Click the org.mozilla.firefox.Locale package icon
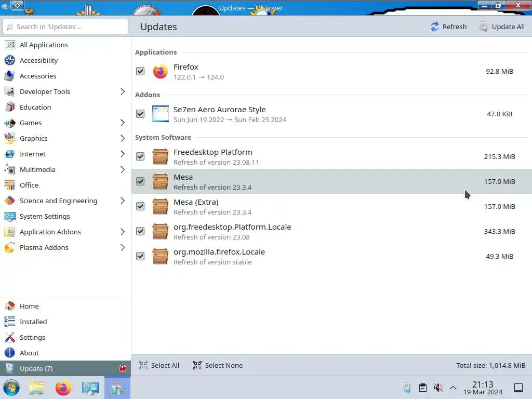The height and width of the screenshot is (399, 532). tap(160, 256)
